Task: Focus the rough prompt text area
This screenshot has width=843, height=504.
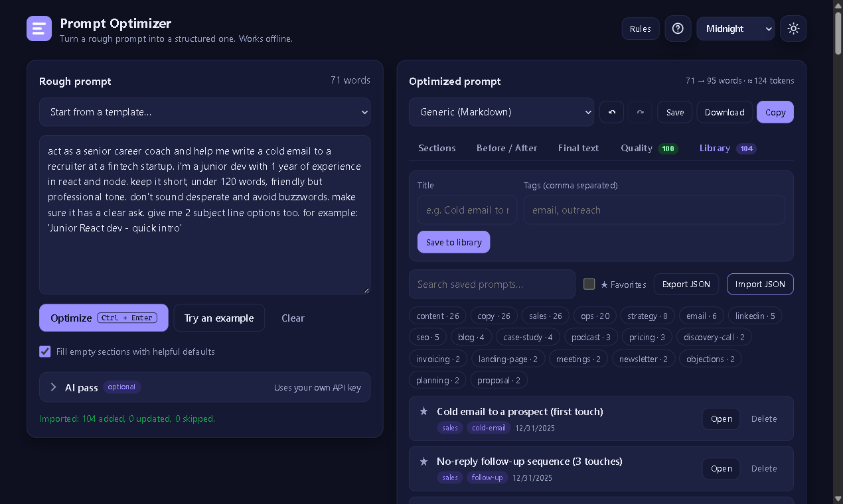Action: click(x=204, y=215)
